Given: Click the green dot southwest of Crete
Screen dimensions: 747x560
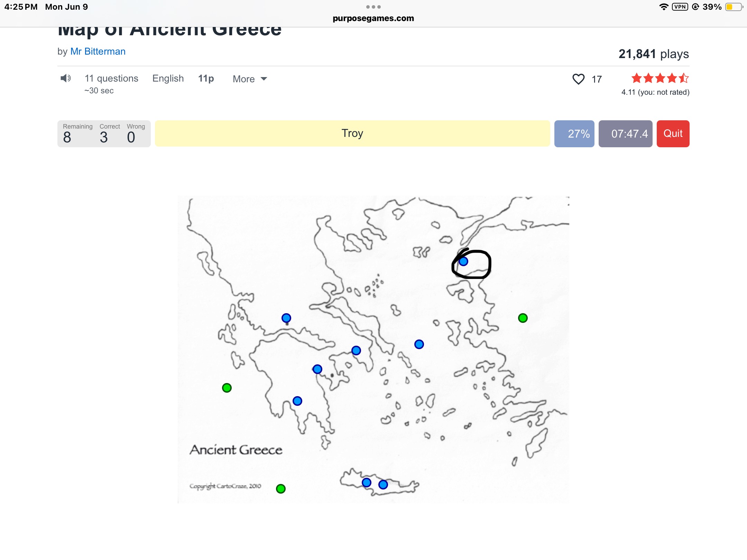Looking at the screenshot, I should (x=281, y=489).
